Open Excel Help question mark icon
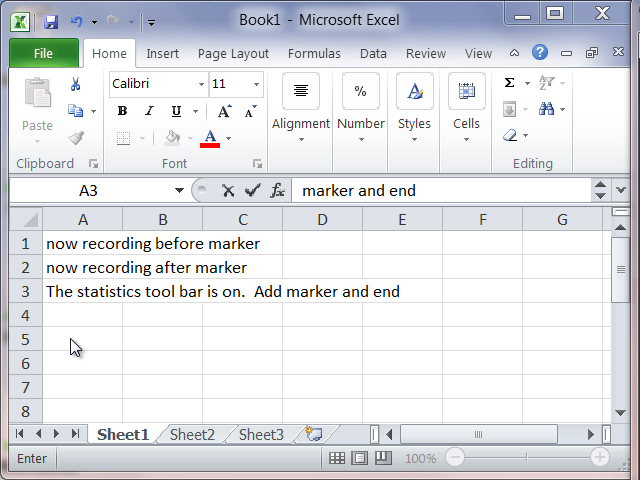Viewport: 640px width, 480px height. (540, 53)
